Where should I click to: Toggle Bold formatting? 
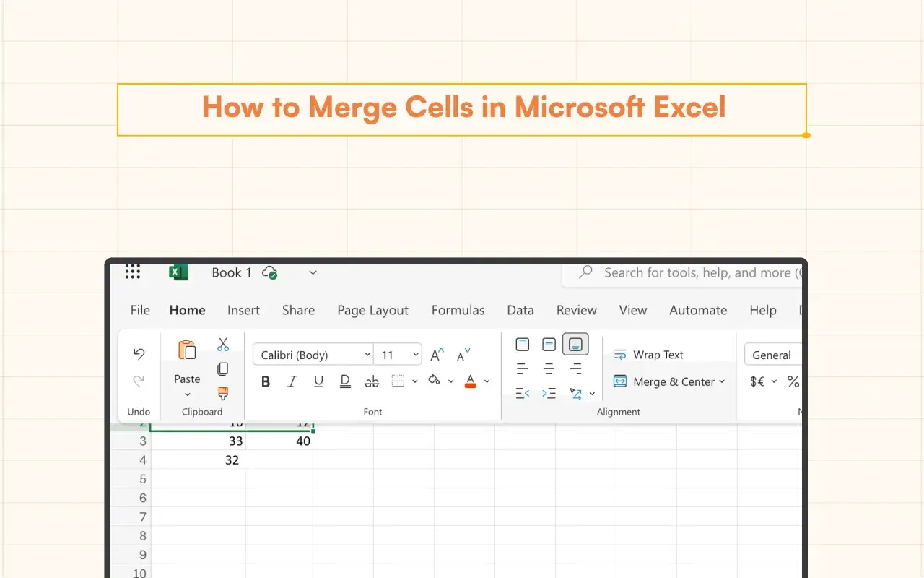pyautogui.click(x=266, y=381)
